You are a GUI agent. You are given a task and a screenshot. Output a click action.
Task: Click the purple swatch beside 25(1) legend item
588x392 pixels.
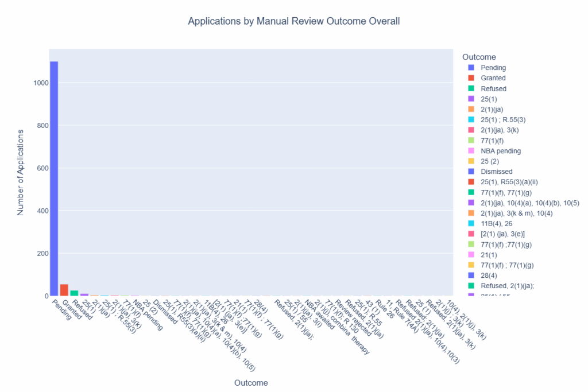point(471,99)
